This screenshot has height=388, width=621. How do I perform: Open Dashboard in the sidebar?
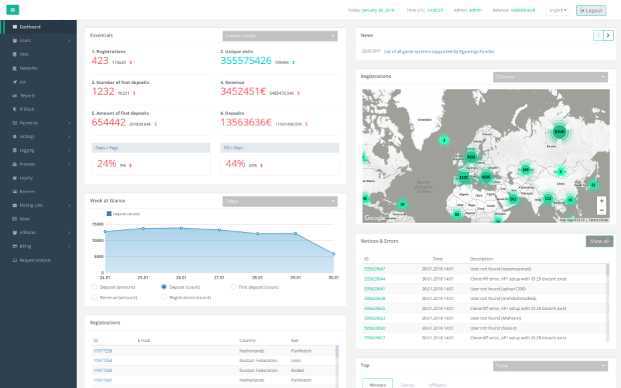(38, 27)
